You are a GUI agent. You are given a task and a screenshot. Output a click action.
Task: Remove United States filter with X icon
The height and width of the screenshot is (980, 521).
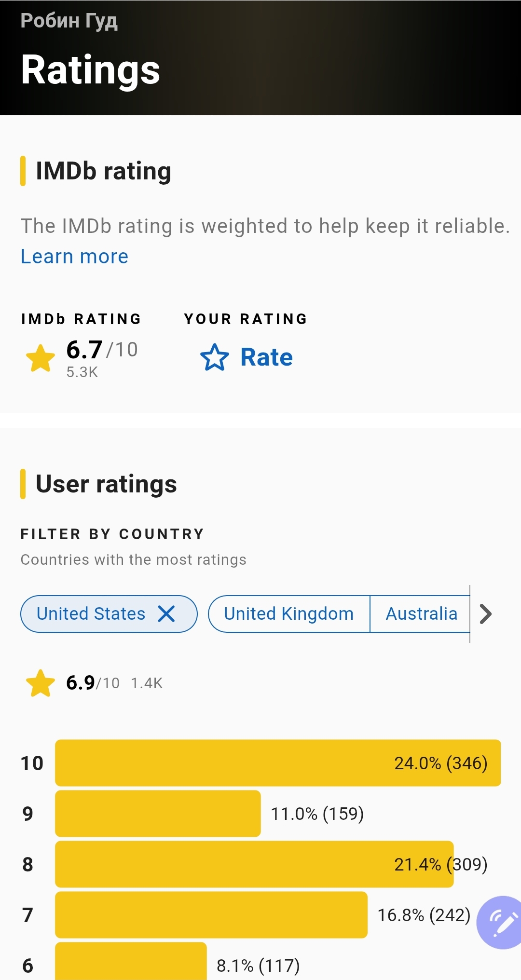(x=166, y=614)
